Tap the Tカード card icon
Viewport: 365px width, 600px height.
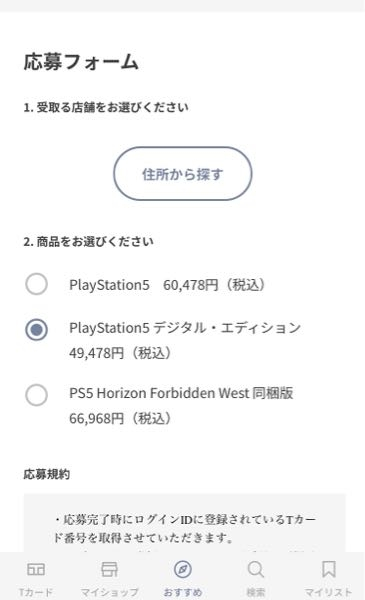[x=36, y=569]
